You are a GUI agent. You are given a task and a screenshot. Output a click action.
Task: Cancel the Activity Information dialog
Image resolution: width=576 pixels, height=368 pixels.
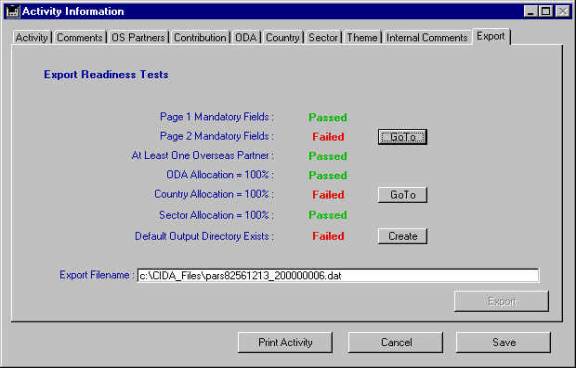click(396, 343)
